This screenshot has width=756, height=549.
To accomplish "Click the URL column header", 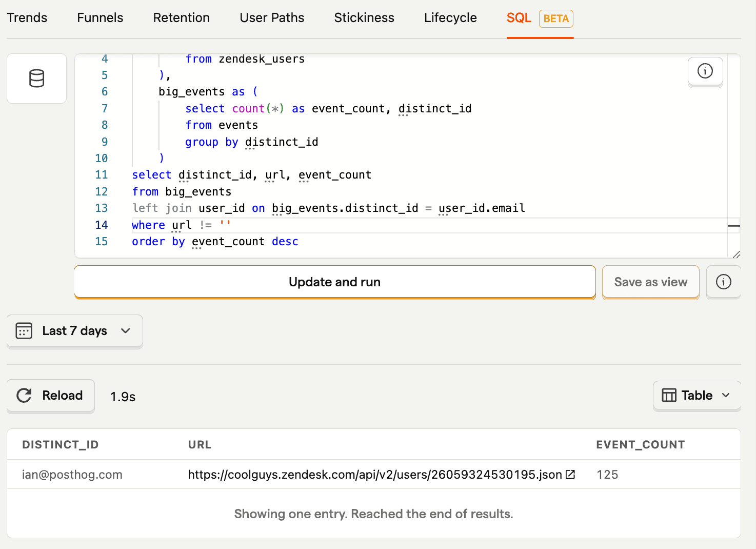I will (x=200, y=445).
